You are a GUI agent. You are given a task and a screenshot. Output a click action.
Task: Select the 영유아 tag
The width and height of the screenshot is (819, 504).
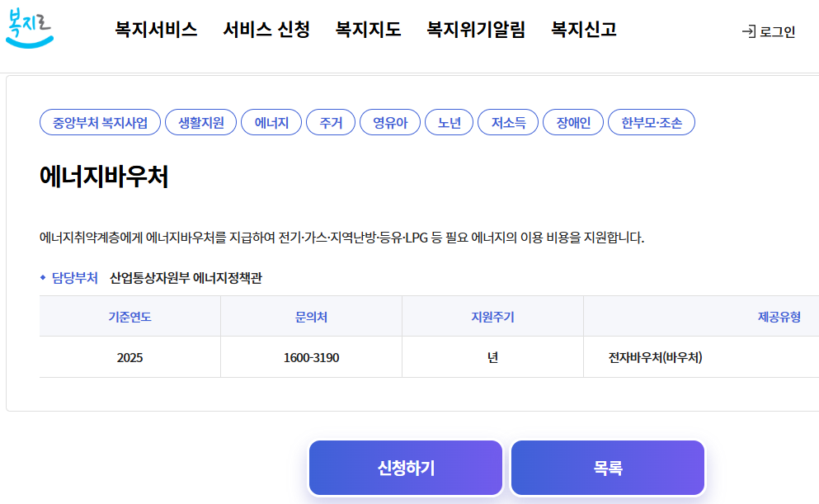pos(390,122)
